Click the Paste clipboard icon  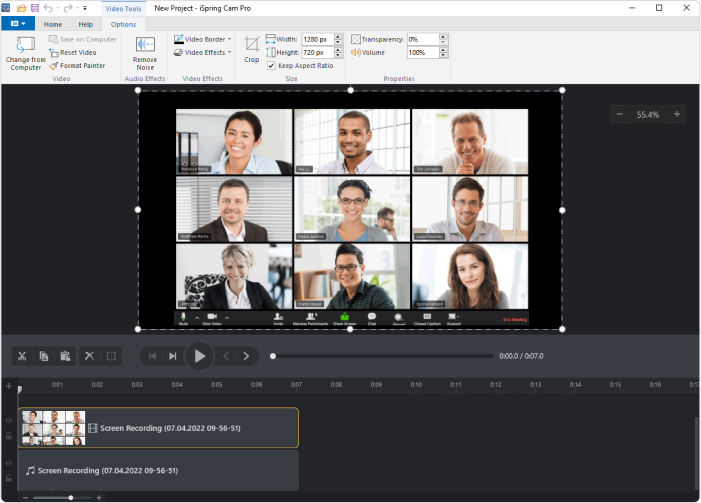[65, 356]
